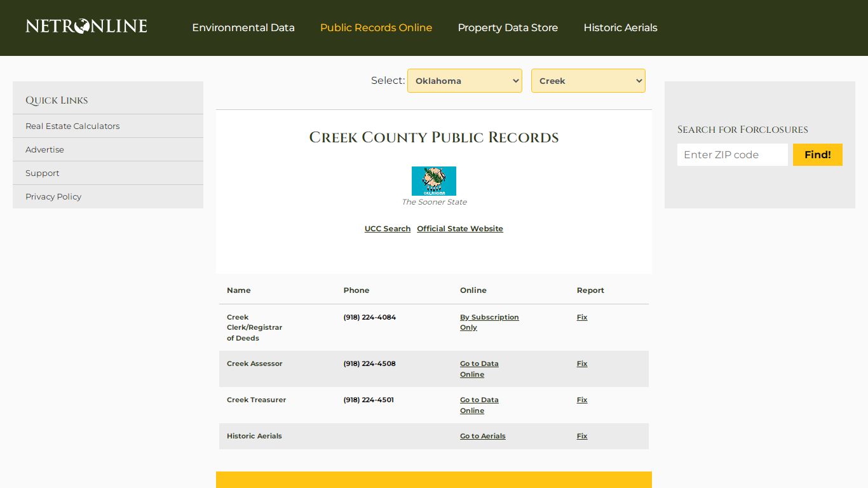Click the Oklahoma state flag image
The image size is (868, 488).
click(434, 181)
